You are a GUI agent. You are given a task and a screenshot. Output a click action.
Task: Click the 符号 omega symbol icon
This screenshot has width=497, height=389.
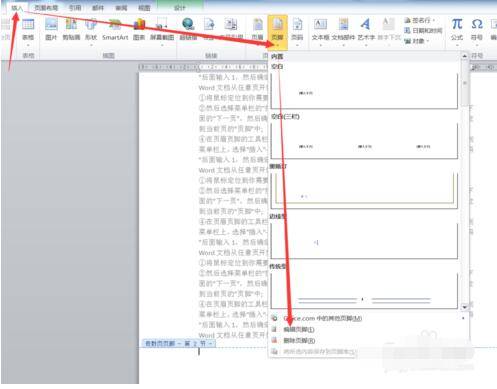tap(477, 29)
